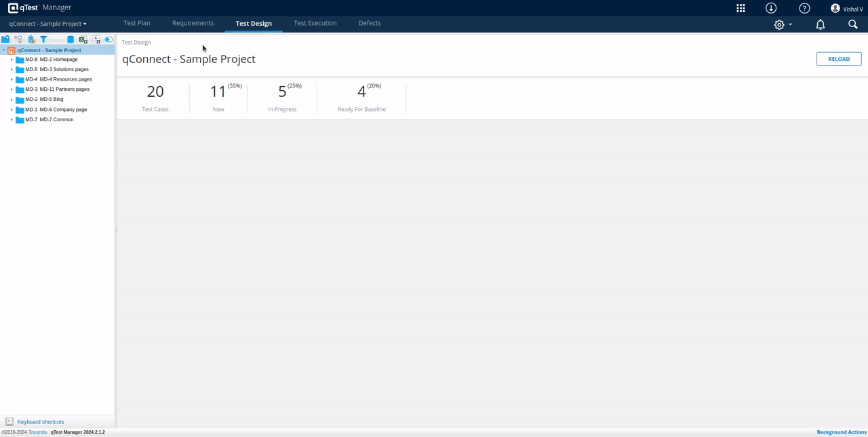Expand MD-8 MD-2 Homepage module
The image size is (868, 437).
(12, 60)
